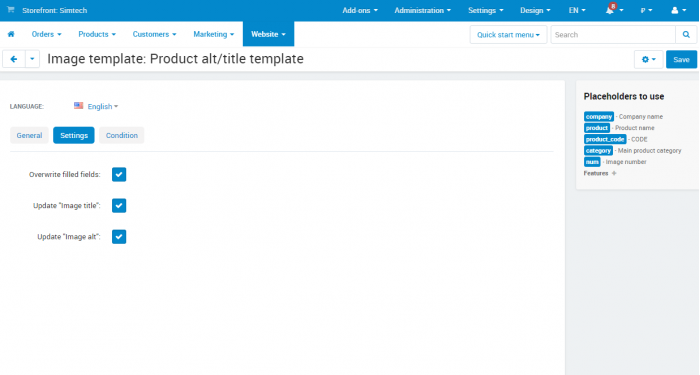Open the user account icon menu

[679, 10]
